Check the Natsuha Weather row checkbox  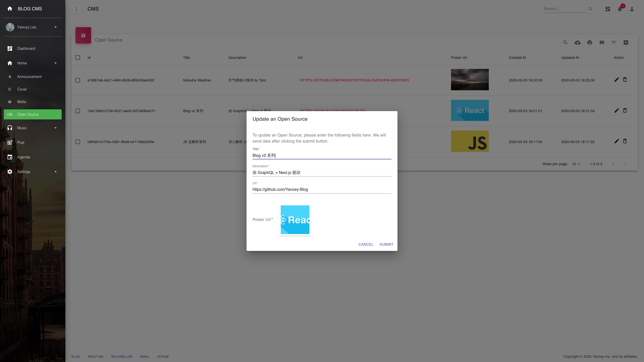point(78,80)
